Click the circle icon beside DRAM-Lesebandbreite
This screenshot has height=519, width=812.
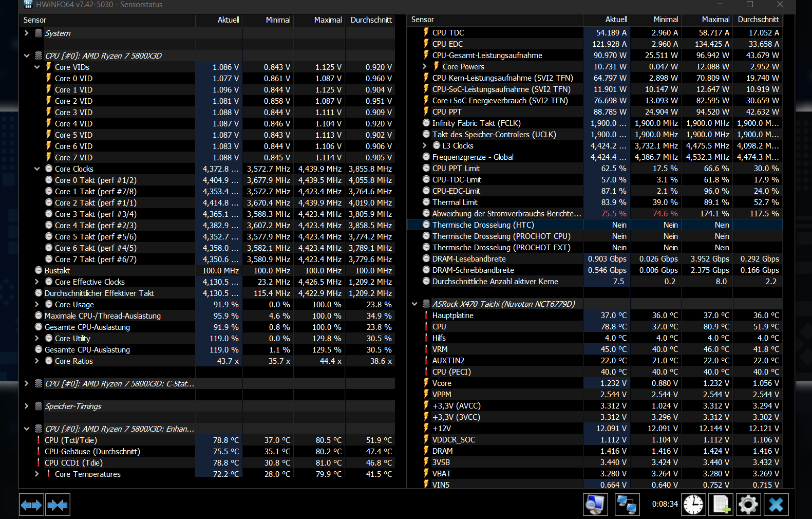click(426, 258)
